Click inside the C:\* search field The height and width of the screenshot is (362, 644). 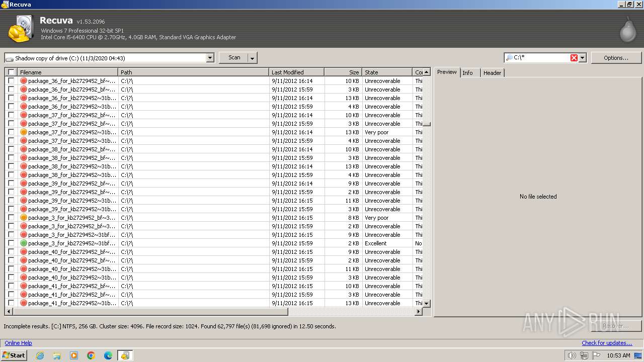click(x=541, y=58)
